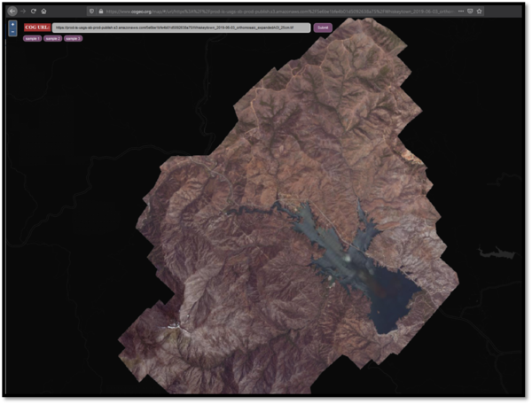Open the page actions ellipsis menu
532x404 pixels.
461,11
